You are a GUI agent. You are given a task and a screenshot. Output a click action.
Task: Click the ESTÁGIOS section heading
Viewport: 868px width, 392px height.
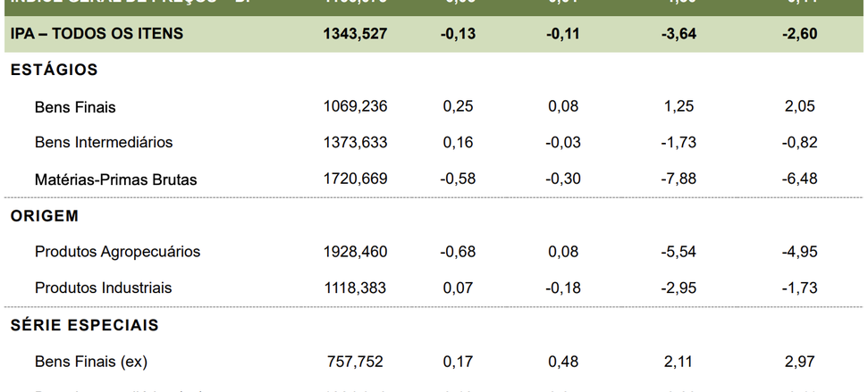(54, 70)
